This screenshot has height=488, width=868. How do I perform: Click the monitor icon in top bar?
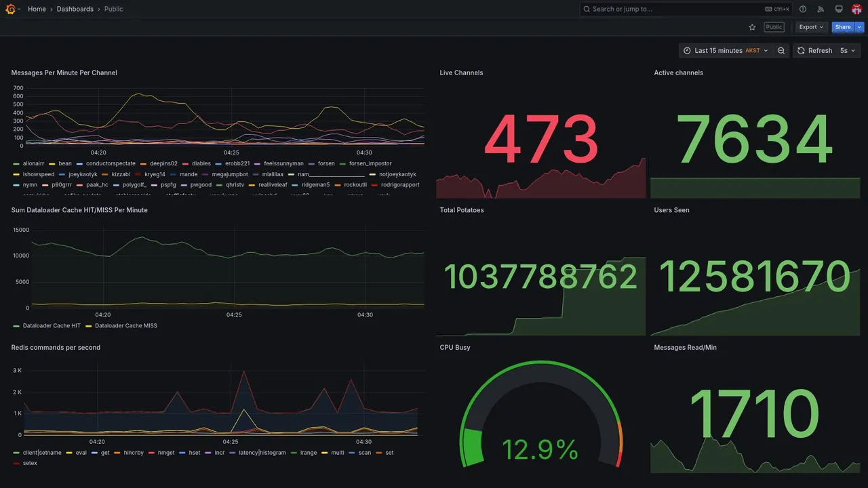point(839,9)
